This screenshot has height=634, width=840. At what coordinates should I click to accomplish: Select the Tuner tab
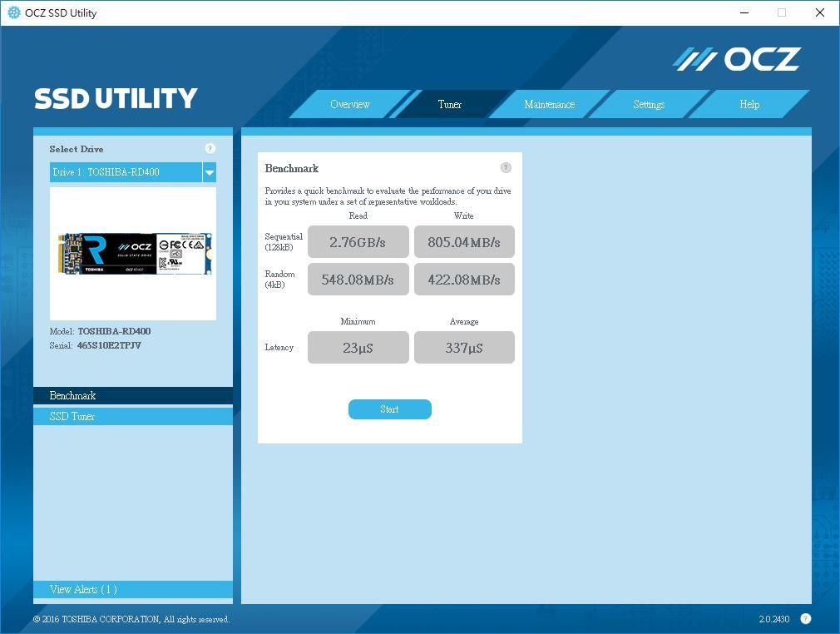449,104
